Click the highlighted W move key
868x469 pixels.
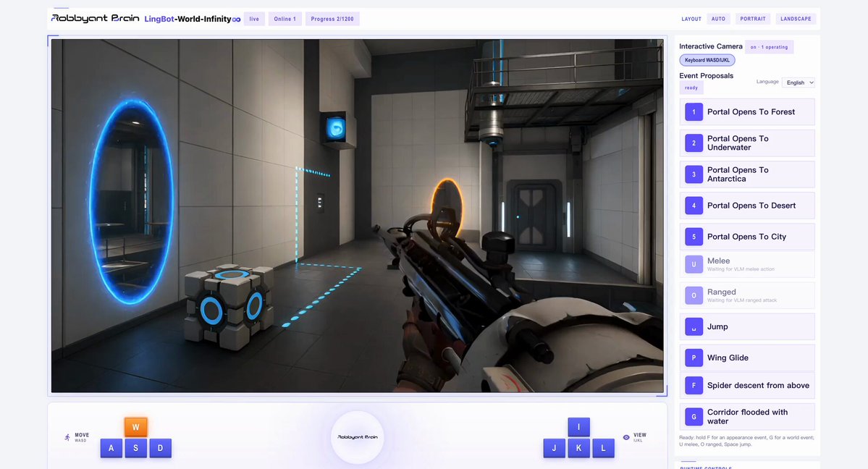tap(135, 427)
